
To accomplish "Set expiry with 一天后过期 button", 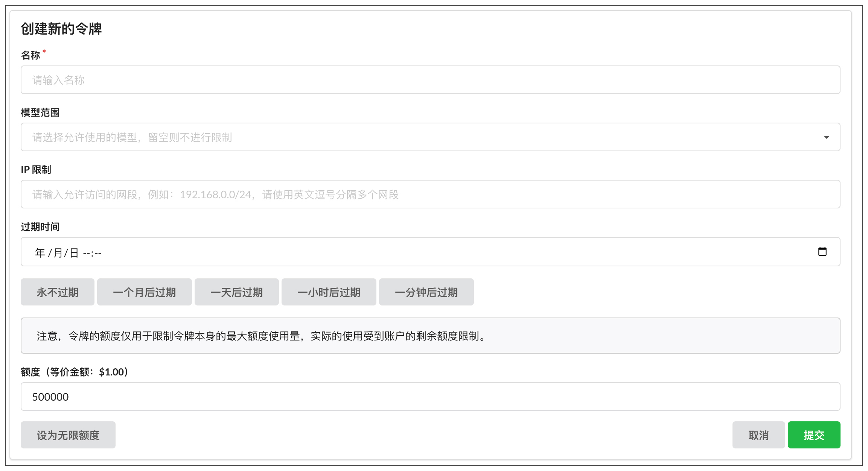I will (x=236, y=292).
